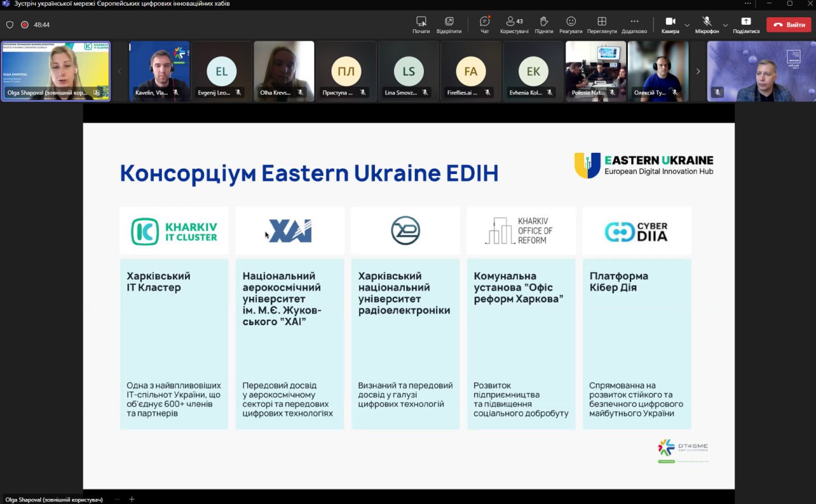
Task: Click Почати presenting icon
Action: (421, 24)
